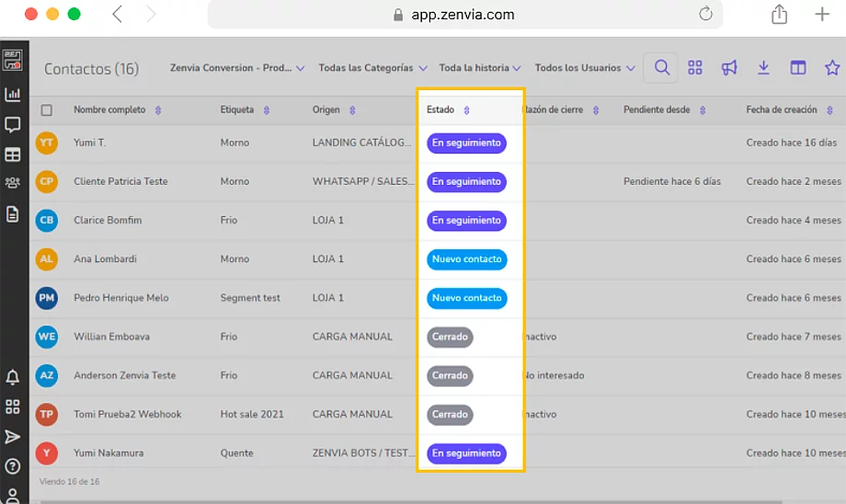
Task: Open the apps grid sidebar icon
Action: (12, 407)
